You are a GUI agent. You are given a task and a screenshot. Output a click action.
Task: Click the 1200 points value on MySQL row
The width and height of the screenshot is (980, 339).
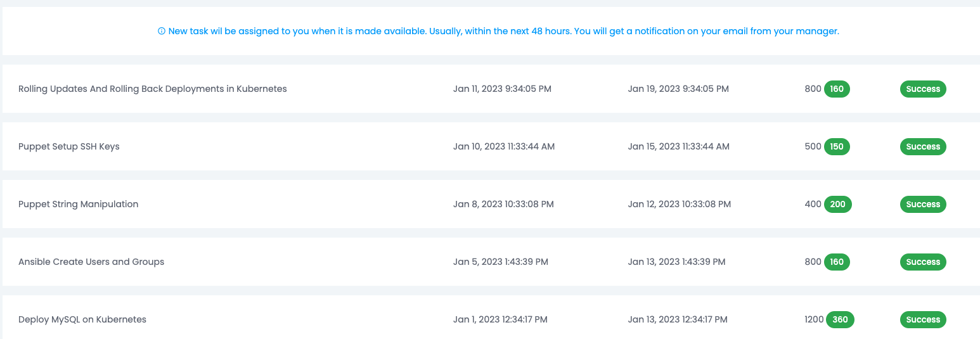pos(814,319)
